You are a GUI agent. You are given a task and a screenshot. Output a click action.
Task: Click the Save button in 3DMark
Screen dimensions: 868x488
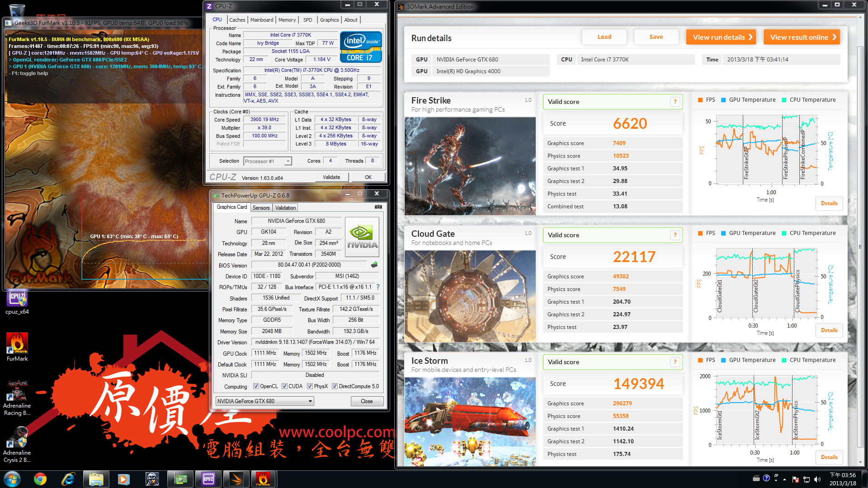click(656, 37)
